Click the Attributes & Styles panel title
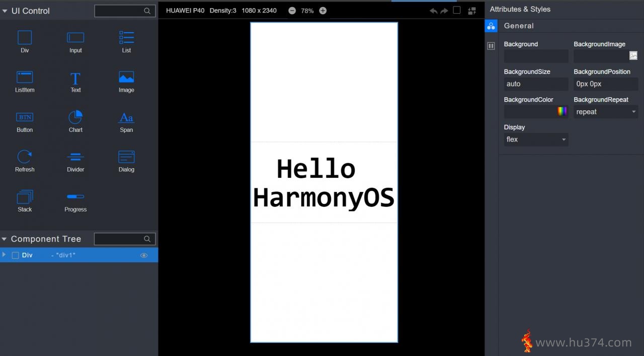This screenshot has height=356, width=644. (520, 9)
